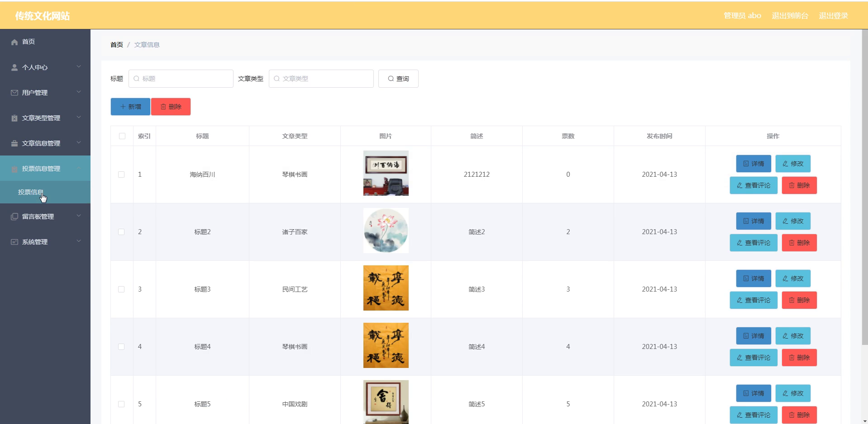Delete the 海纳百川 row

pyautogui.click(x=799, y=185)
